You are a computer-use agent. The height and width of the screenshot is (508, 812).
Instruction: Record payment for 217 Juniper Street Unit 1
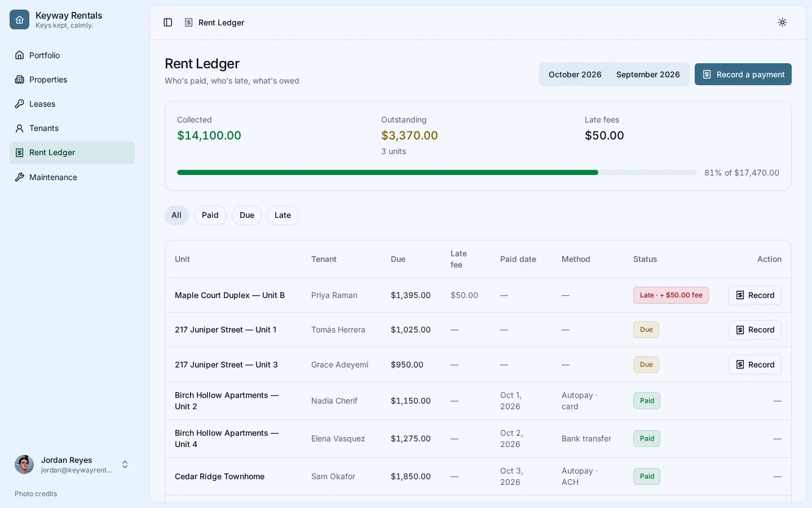(754, 330)
